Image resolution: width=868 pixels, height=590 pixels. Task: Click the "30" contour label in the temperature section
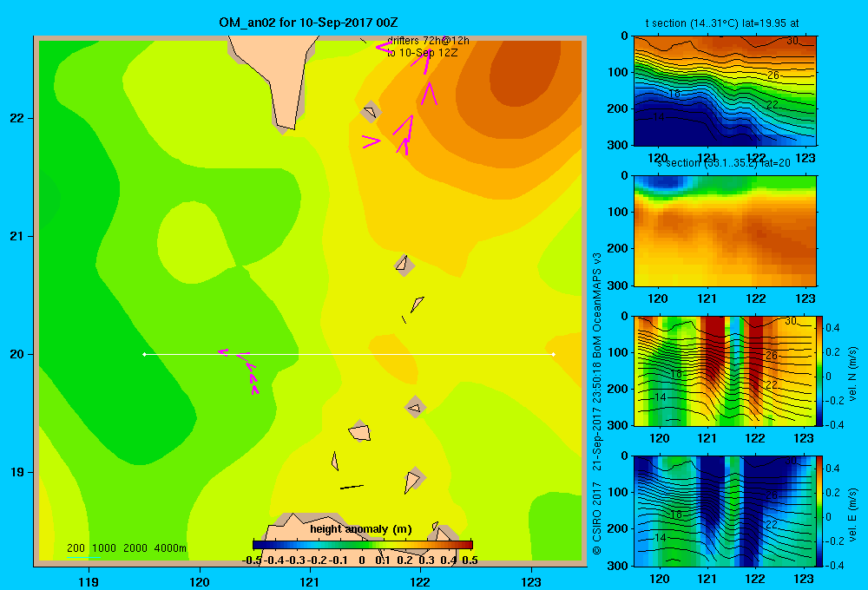coord(792,41)
